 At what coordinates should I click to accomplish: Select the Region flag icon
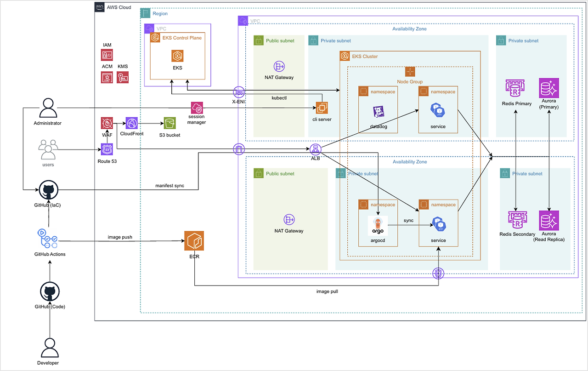pos(145,13)
